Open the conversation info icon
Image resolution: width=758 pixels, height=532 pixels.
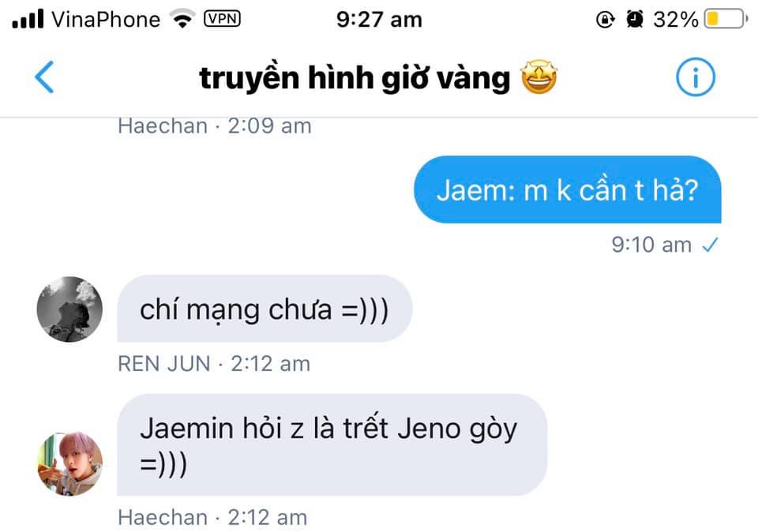[x=695, y=77]
